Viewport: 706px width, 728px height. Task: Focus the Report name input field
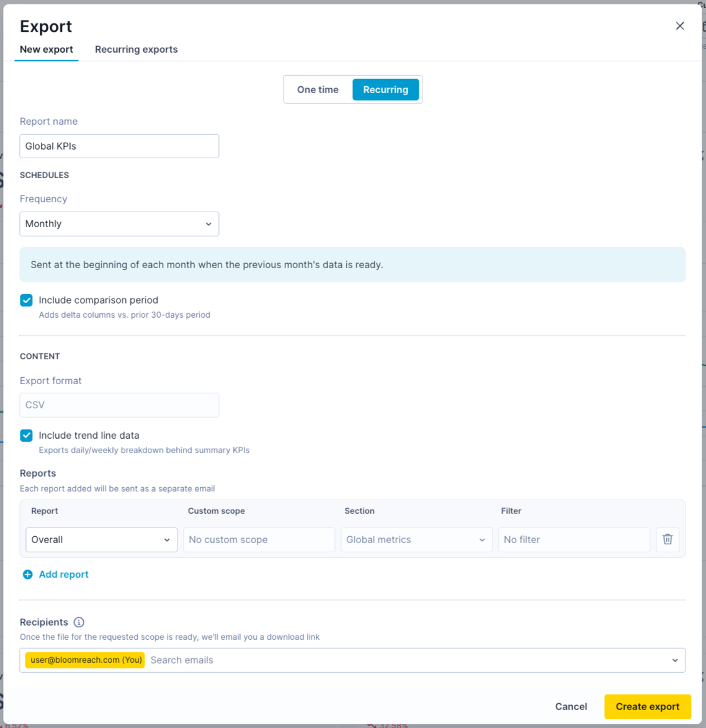click(x=119, y=146)
